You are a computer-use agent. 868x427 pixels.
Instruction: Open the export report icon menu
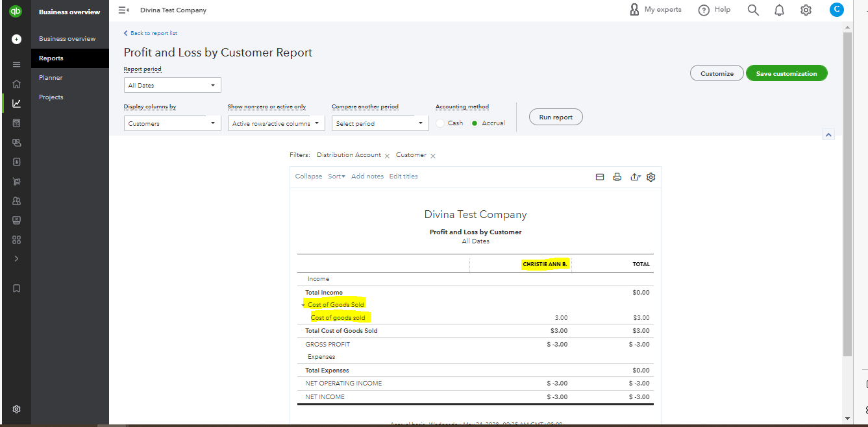point(635,177)
